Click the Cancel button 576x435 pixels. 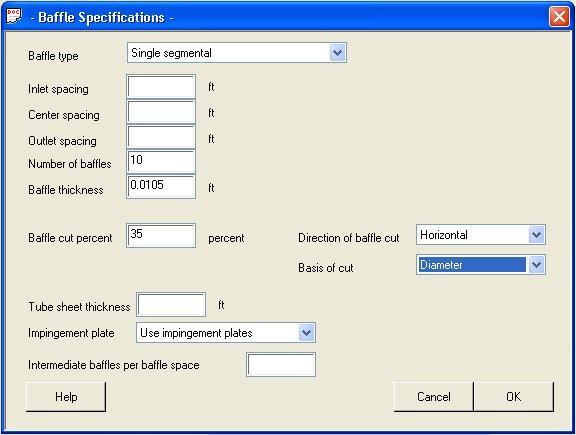pyautogui.click(x=434, y=397)
